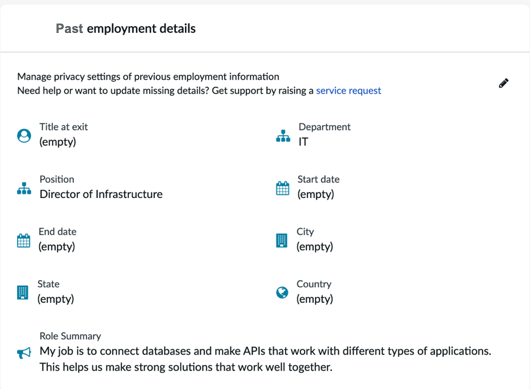Click the Department value 'IT'
Viewport: 530px width, 389px height.
pyautogui.click(x=303, y=142)
